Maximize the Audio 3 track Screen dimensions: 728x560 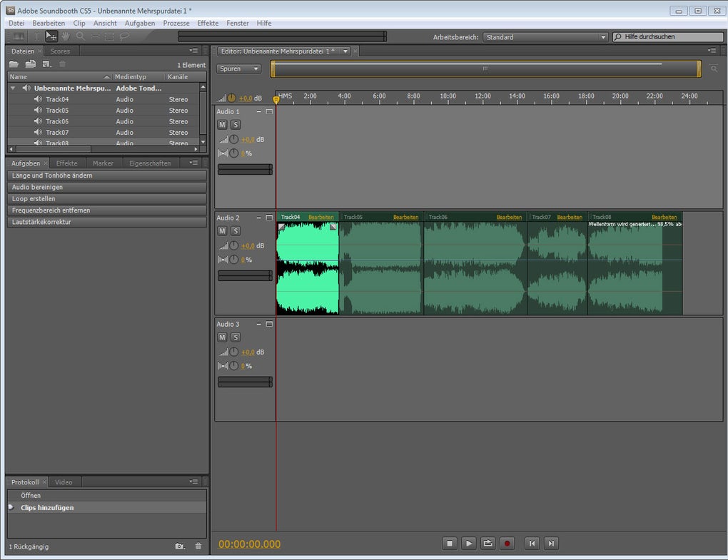(x=269, y=324)
